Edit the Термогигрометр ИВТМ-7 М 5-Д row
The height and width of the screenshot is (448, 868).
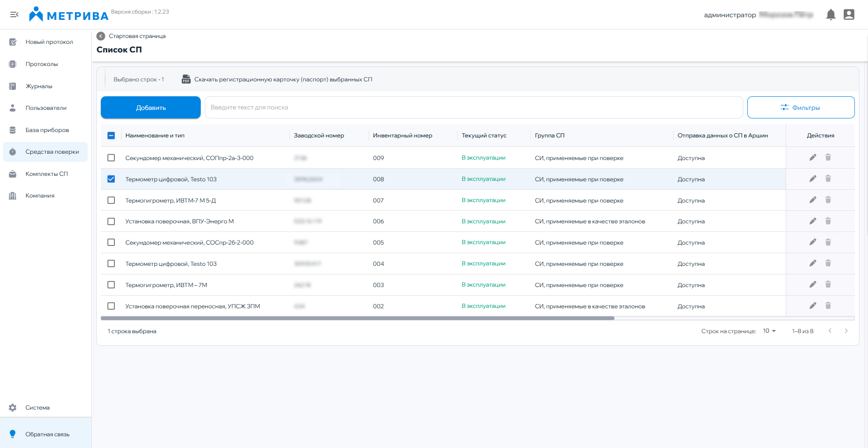812,200
